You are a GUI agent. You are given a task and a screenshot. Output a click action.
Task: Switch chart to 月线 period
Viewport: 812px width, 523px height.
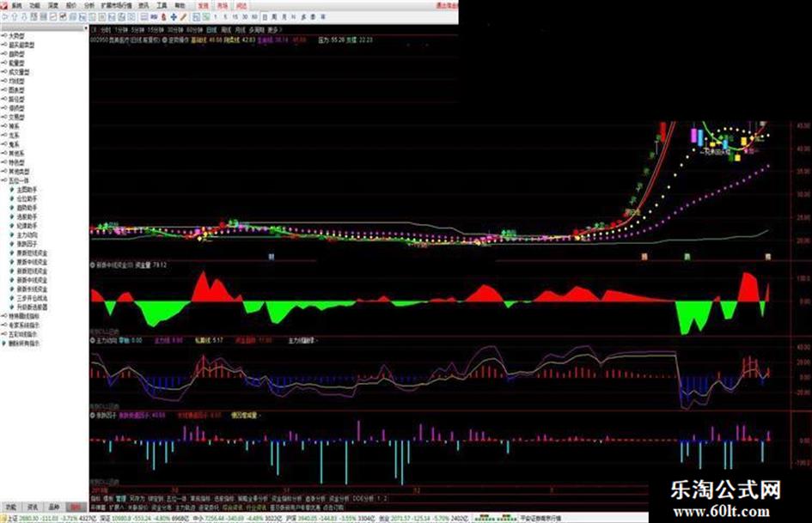click(x=240, y=30)
